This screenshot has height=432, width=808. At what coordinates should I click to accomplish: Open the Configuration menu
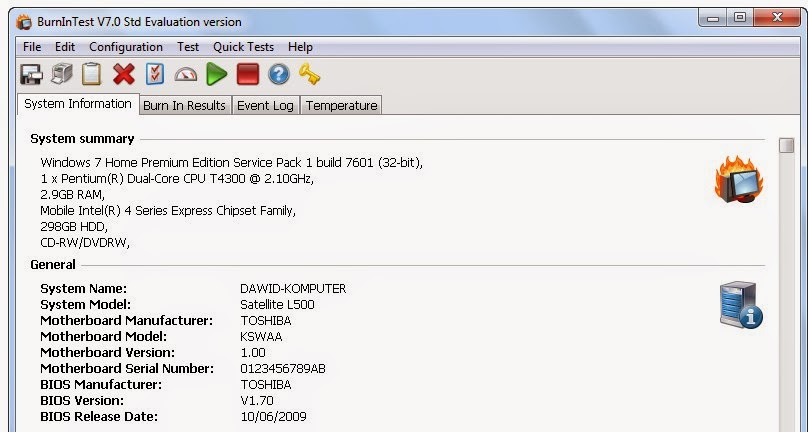pos(126,47)
